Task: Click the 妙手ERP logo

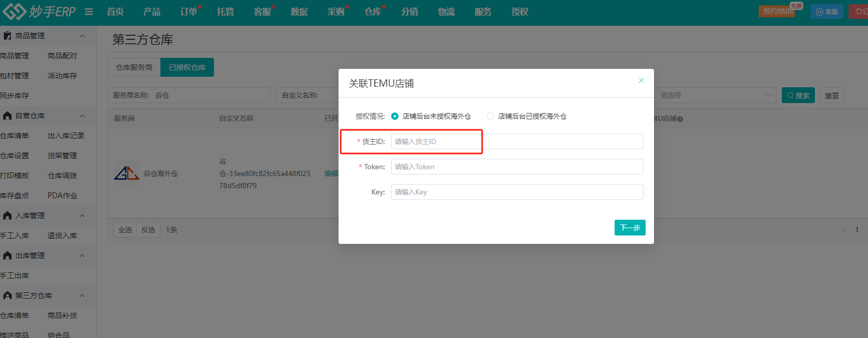Action: pos(39,11)
